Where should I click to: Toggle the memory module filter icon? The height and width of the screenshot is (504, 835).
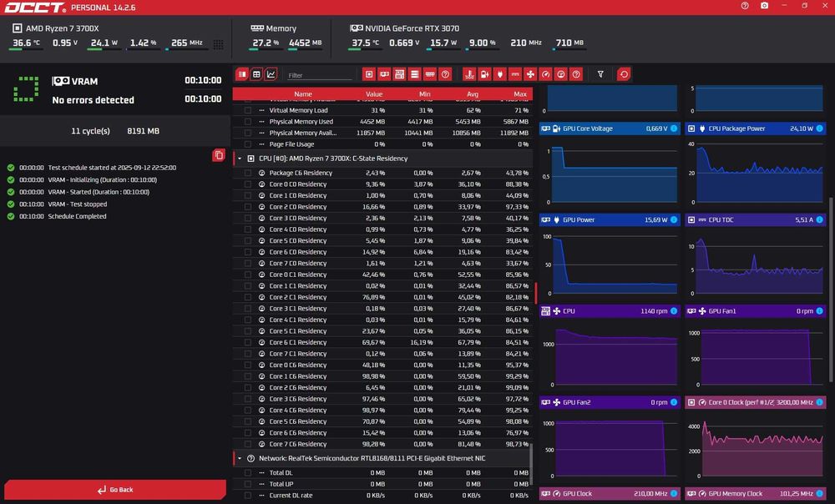coord(430,74)
